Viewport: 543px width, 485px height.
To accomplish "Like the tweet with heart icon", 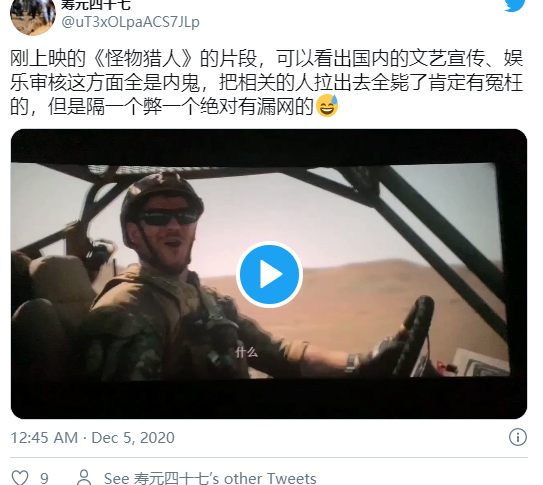I will pos(20,478).
